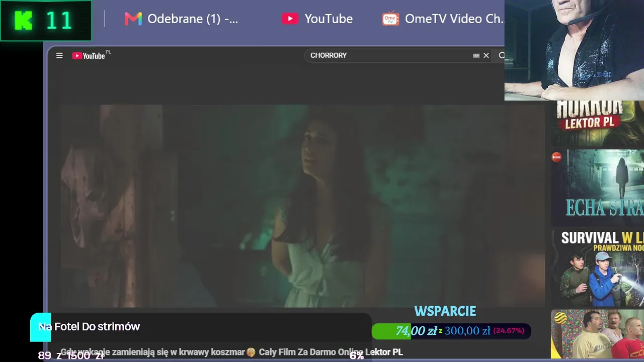This screenshot has height=362, width=644.
Task: Click the Gmail envelope icon
Action: 133,19
